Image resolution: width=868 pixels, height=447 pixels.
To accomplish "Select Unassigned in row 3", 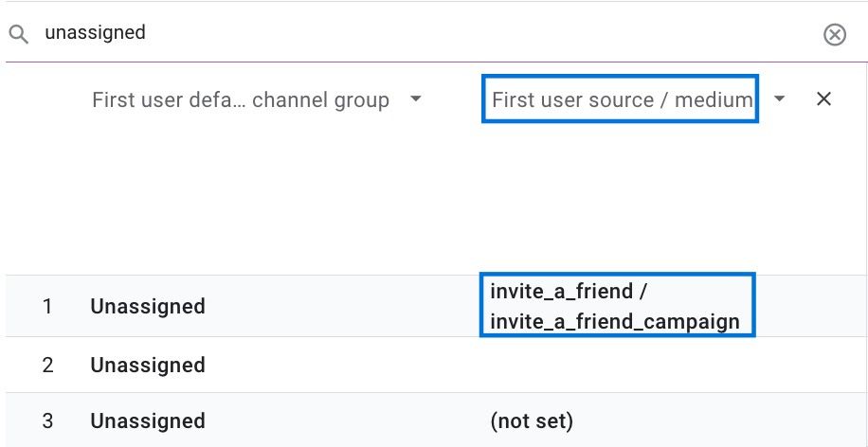I will pos(148,421).
